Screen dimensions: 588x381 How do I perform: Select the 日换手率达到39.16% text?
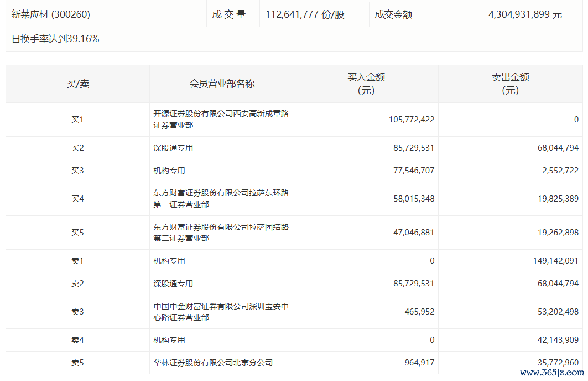pyautogui.click(x=55, y=39)
